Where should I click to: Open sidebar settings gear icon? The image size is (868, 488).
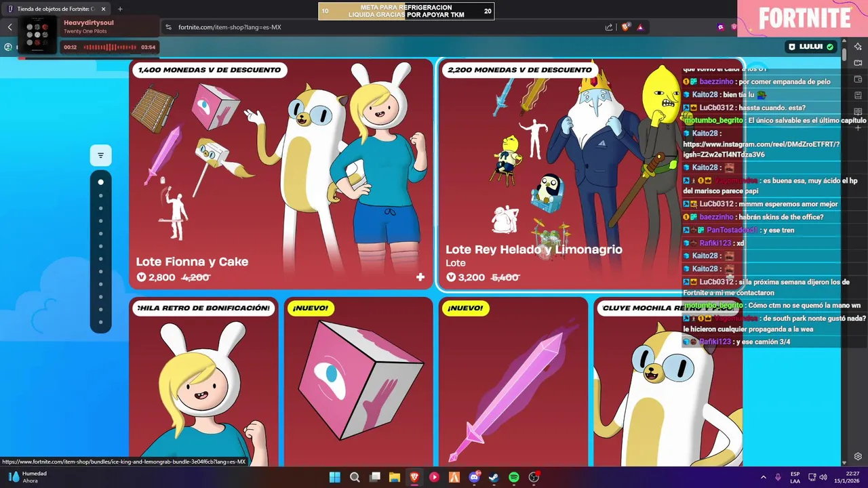[x=858, y=456]
